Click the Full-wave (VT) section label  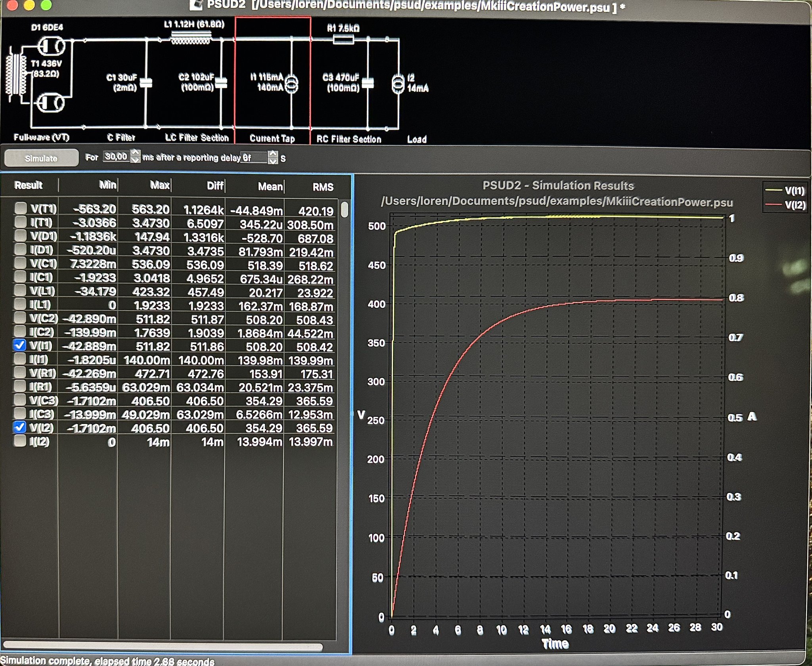[41, 137]
